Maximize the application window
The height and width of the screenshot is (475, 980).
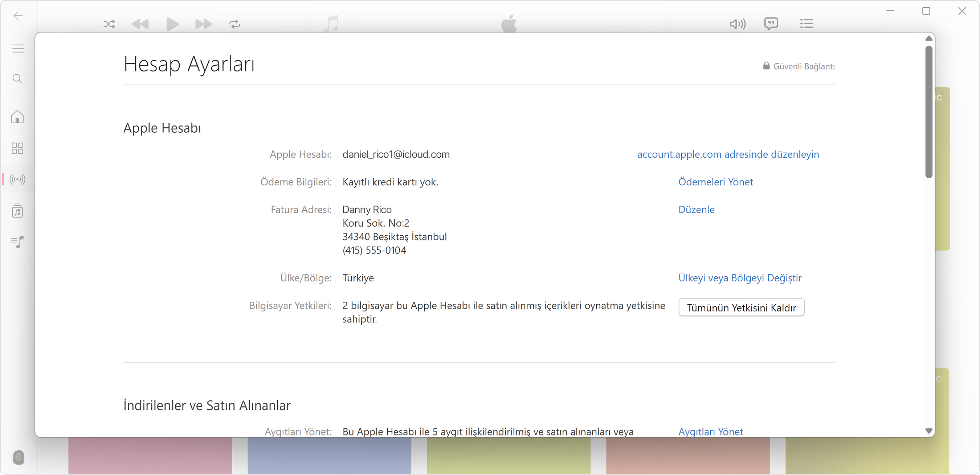click(926, 11)
